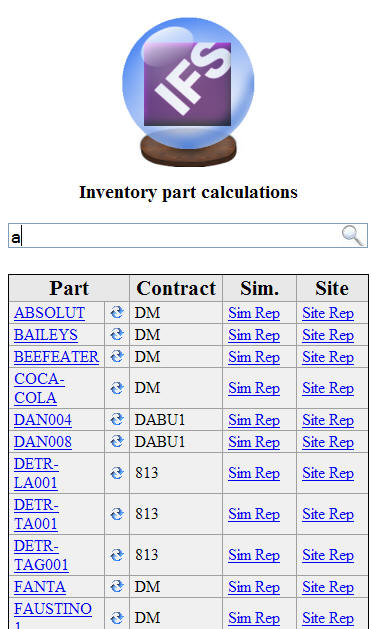Open the FAUSTINO part link
The width and height of the screenshot is (372, 629).
(x=53, y=615)
